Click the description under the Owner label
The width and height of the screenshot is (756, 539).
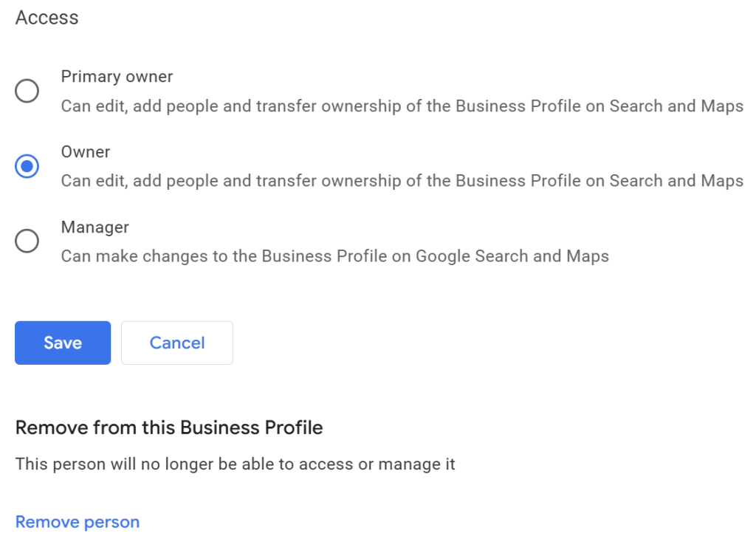point(402,182)
